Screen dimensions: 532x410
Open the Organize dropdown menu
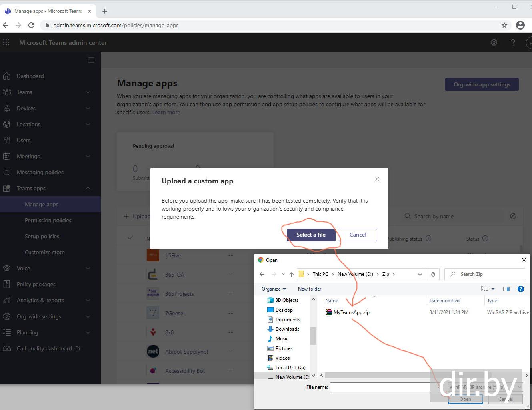(x=274, y=289)
